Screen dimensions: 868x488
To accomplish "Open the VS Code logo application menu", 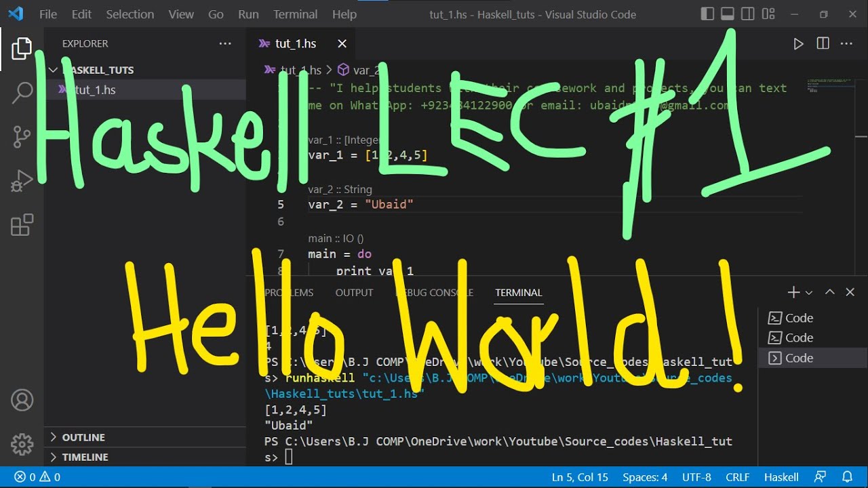I will pyautogui.click(x=15, y=14).
